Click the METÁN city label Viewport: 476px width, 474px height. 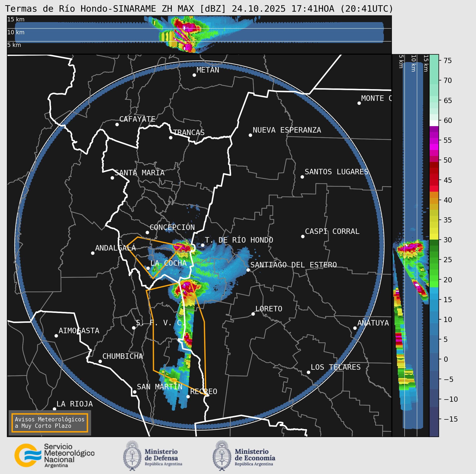208,70
